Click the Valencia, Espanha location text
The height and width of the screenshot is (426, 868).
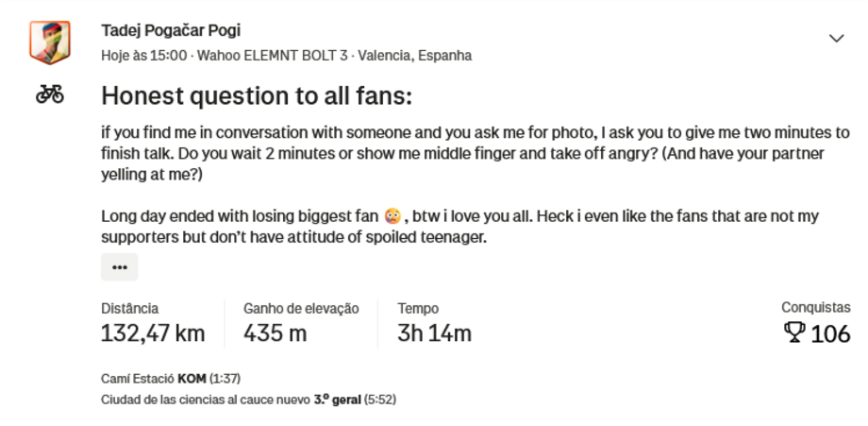point(414,56)
